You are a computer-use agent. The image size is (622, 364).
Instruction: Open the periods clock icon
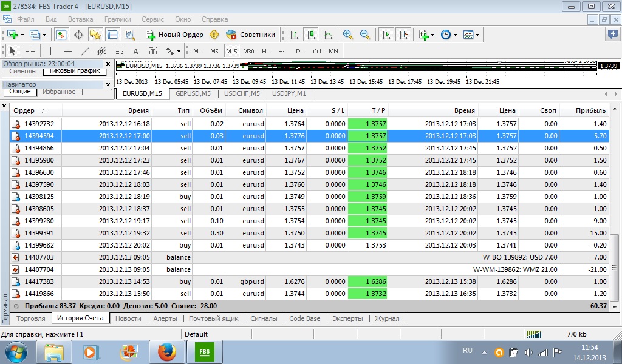coord(446,35)
